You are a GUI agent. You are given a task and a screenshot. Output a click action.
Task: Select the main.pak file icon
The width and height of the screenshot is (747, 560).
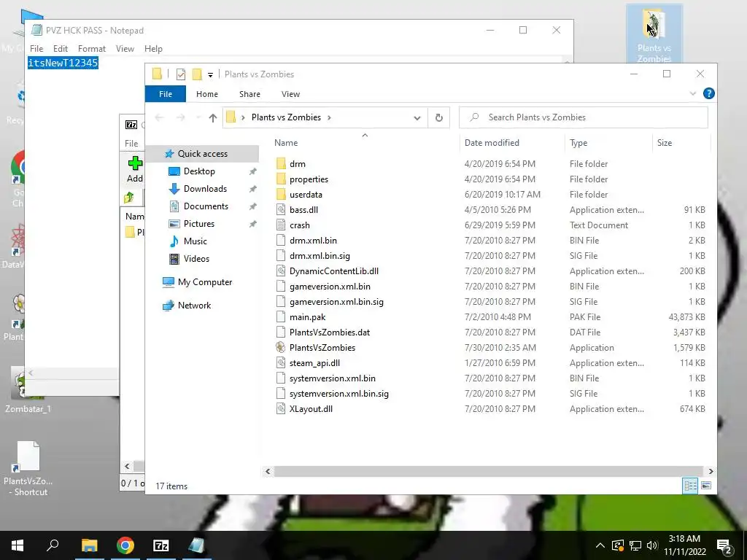pyautogui.click(x=281, y=317)
